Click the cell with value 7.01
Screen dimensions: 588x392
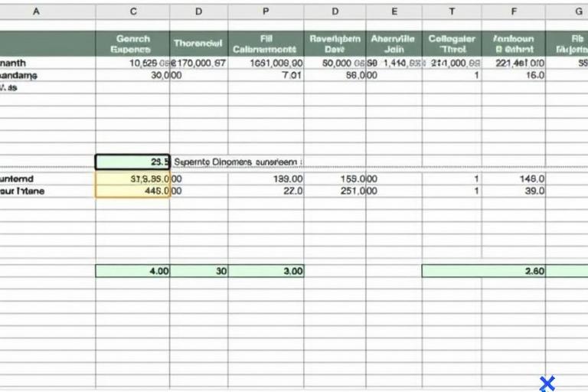(x=266, y=76)
